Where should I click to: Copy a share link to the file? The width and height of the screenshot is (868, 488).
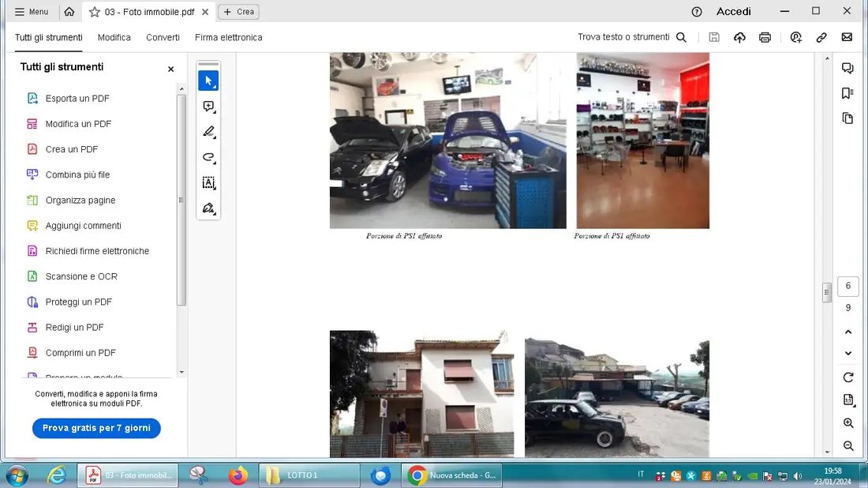[821, 37]
